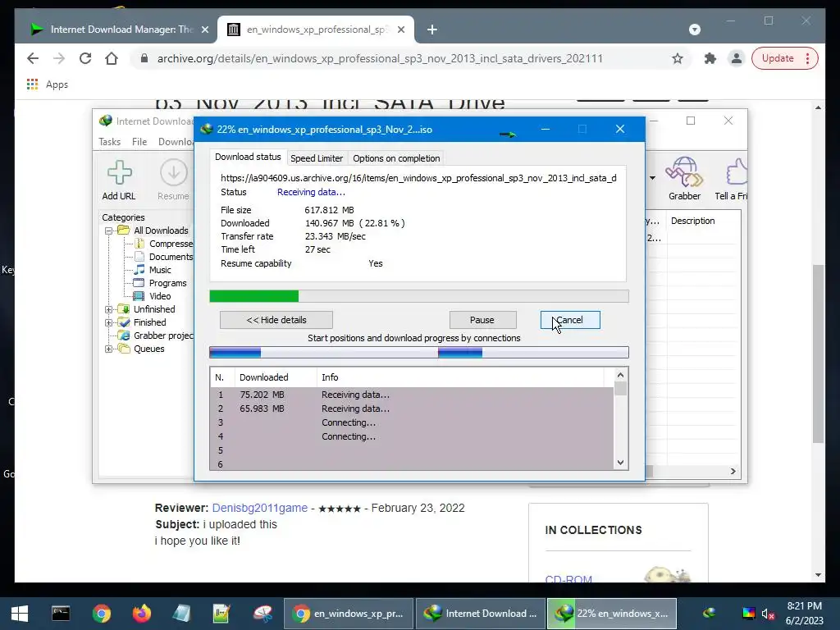
Task: Open the Tasks menu in IDM
Action: pyautogui.click(x=109, y=142)
